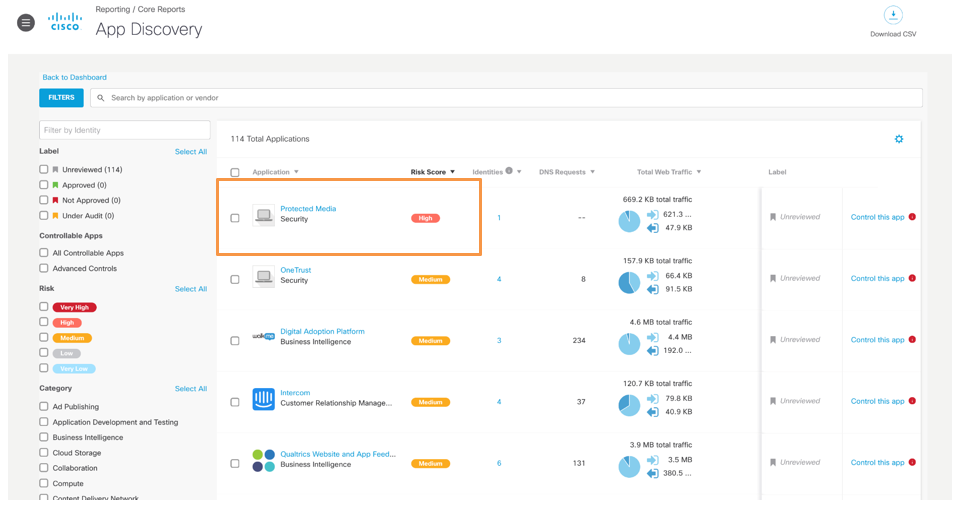Screen dimensions: 966x510
Task: Click the Qualtrics app icon
Action: click(264, 461)
